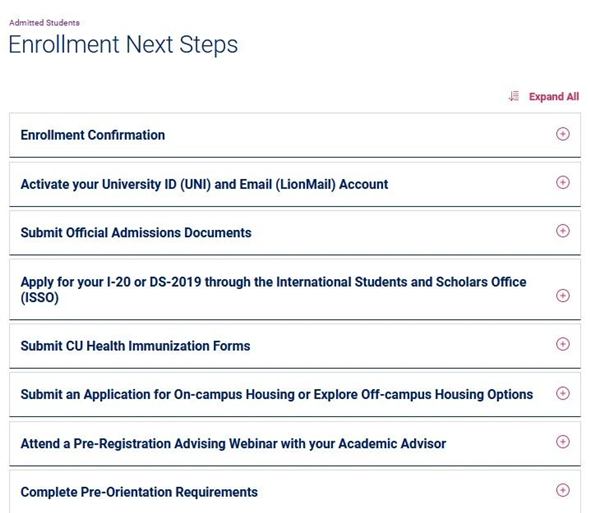Click the Enrollment Next Steps page heading
The width and height of the screenshot is (590, 513).
[x=123, y=45]
